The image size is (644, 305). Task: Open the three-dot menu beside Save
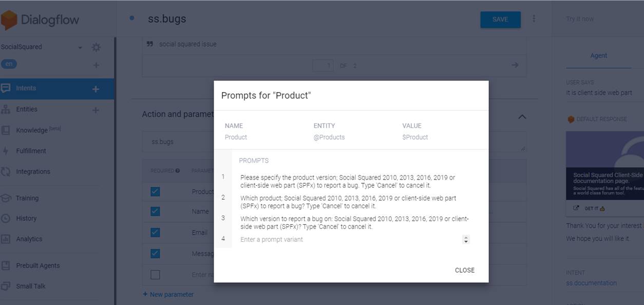click(x=534, y=19)
